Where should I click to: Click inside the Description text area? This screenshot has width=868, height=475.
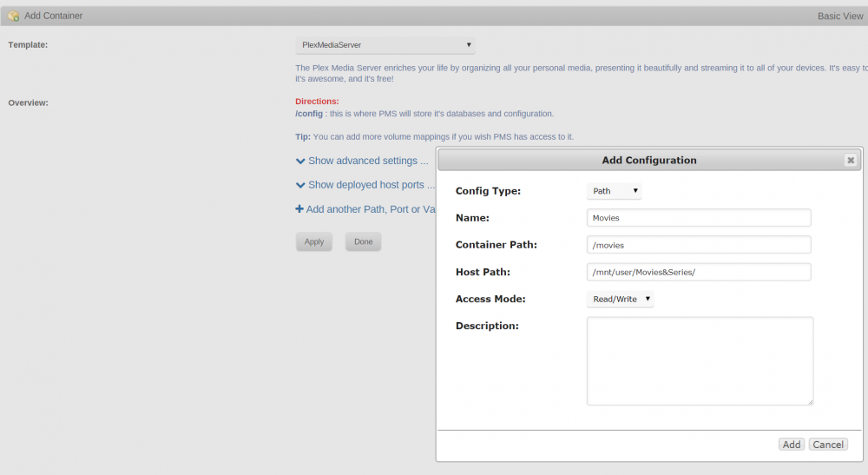click(700, 361)
